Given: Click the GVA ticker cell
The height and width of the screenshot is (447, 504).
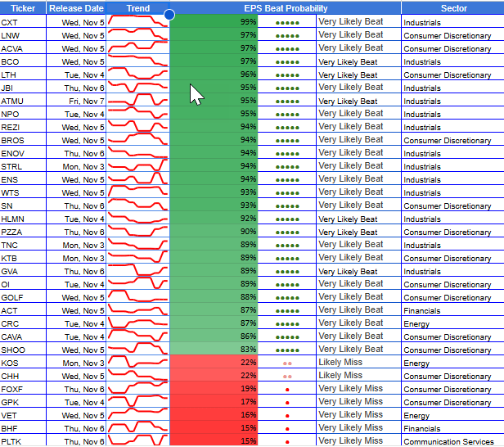Looking at the screenshot, I should [23, 272].
